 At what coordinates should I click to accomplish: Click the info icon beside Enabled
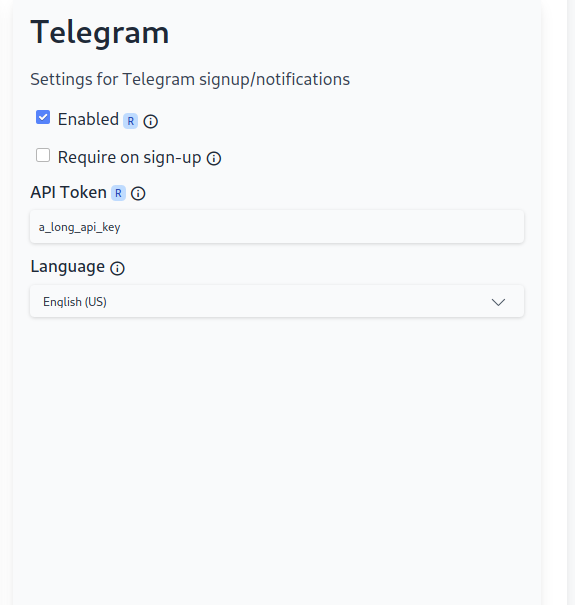151,122
